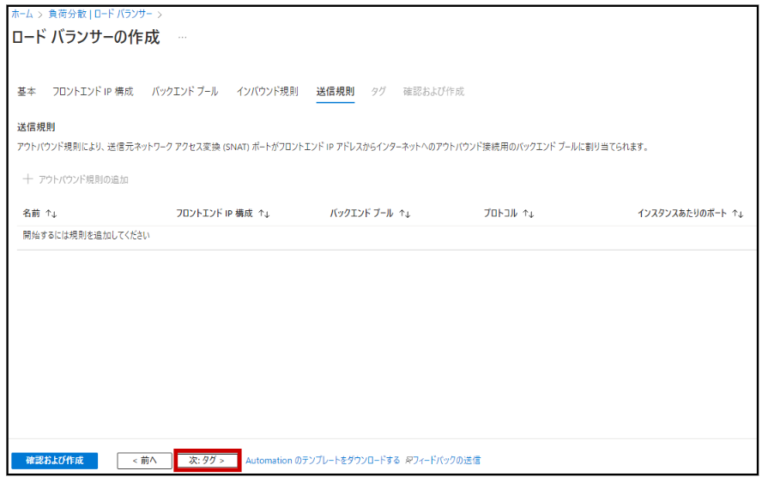The image size is (768, 483).
Task: Download the Automation template via link
Action: (322, 460)
